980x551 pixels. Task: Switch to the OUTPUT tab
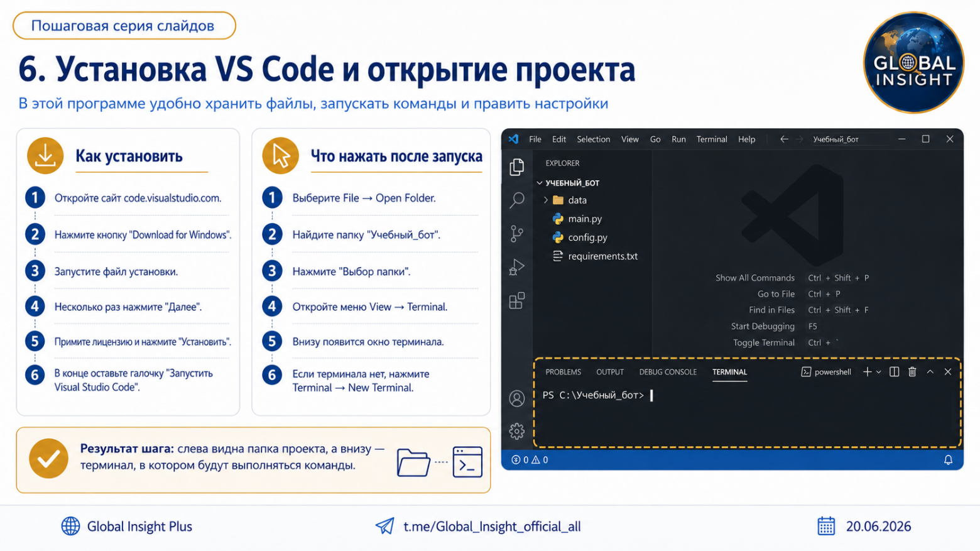coord(610,372)
